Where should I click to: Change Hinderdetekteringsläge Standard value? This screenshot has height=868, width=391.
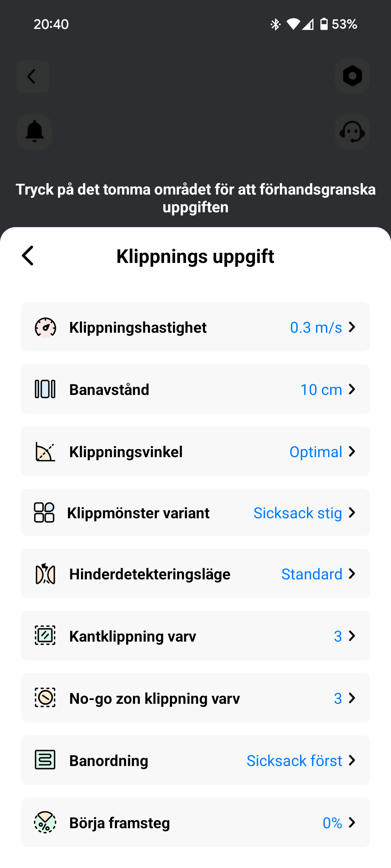(x=312, y=574)
